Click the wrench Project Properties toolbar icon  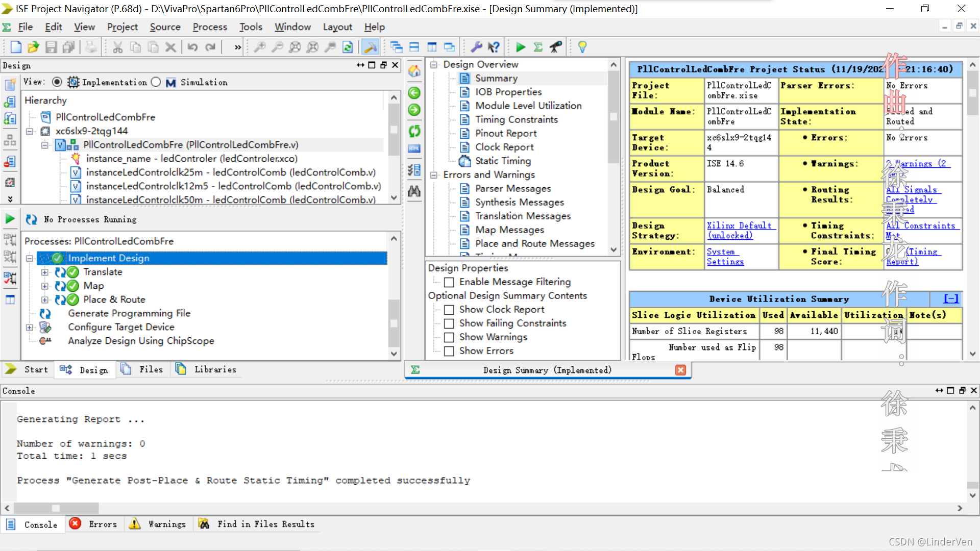476,47
